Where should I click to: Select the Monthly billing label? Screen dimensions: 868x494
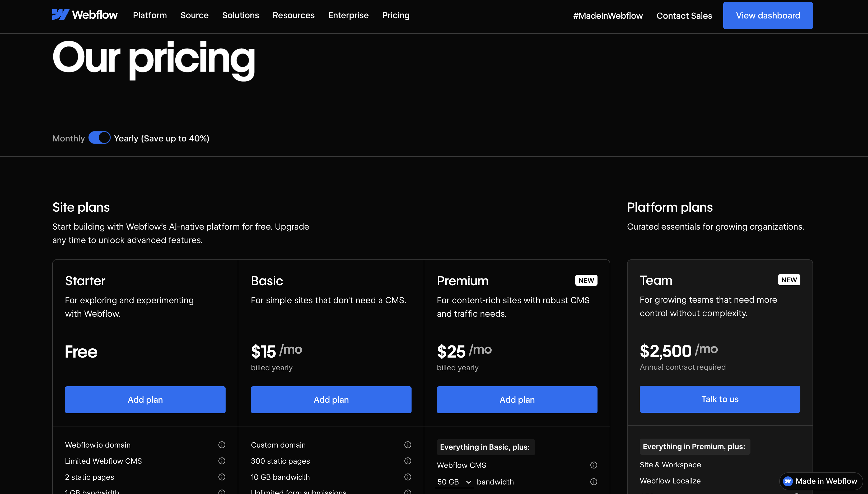click(69, 139)
